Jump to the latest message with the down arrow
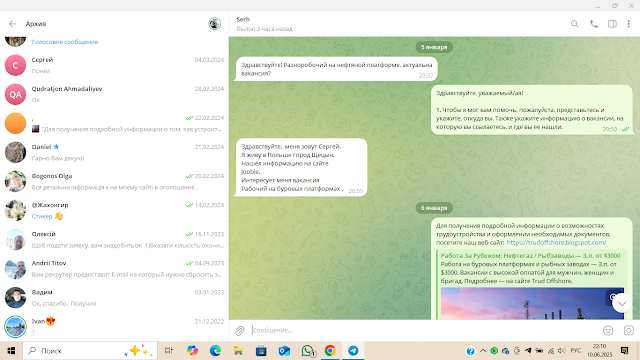Image resolution: width=640 pixels, height=360 pixels. click(x=622, y=303)
